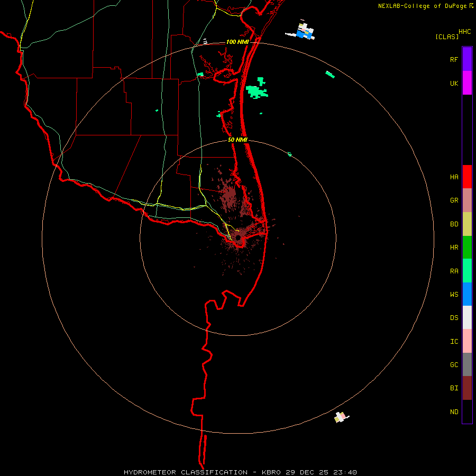
Task: Click the BI dark red legend block
Action: (x=467, y=388)
